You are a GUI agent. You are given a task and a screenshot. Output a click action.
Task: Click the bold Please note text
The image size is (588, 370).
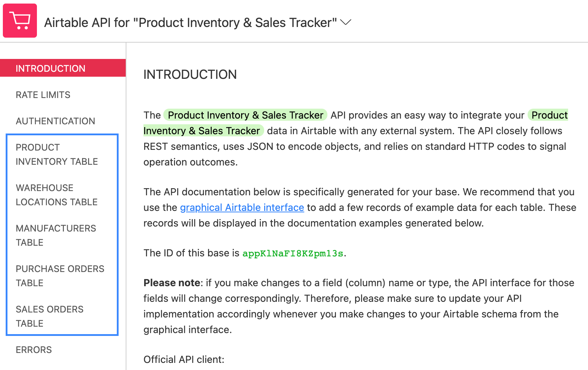(172, 283)
